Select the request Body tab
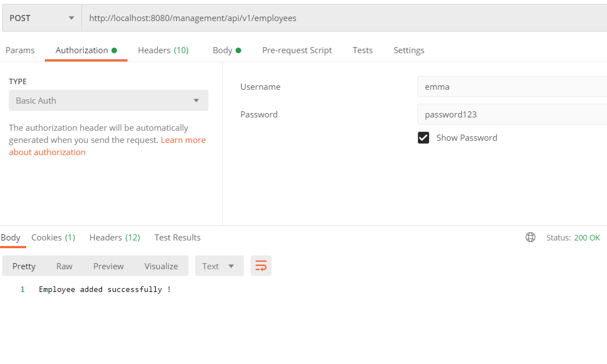 [x=226, y=50]
